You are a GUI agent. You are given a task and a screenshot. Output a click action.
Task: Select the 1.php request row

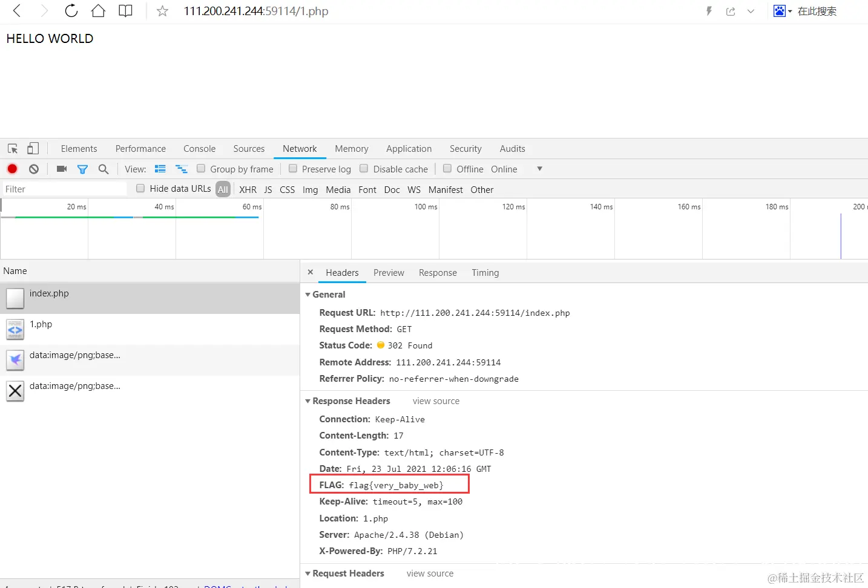(x=150, y=329)
